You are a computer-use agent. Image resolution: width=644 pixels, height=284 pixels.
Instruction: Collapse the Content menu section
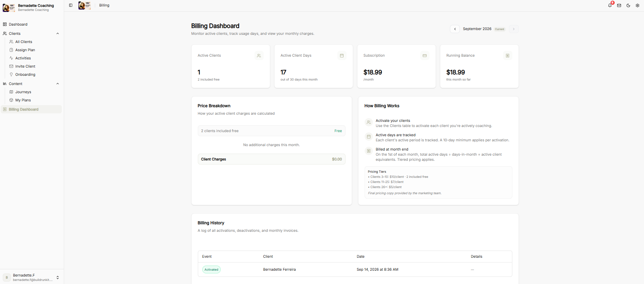click(x=58, y=84)
